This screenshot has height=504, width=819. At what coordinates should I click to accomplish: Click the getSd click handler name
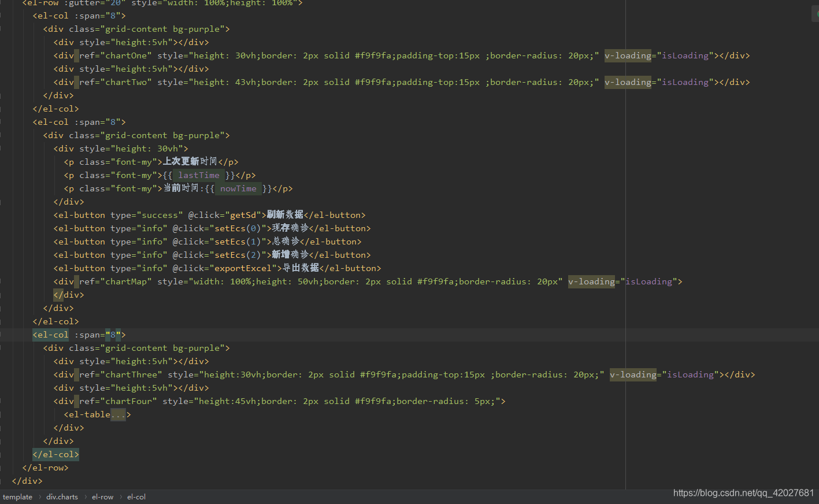[243, 215]
